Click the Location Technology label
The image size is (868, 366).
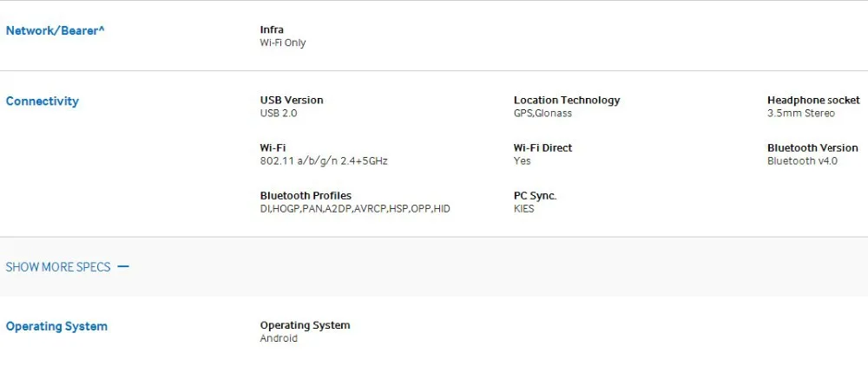pyautogui.click(x=567, y=100)
